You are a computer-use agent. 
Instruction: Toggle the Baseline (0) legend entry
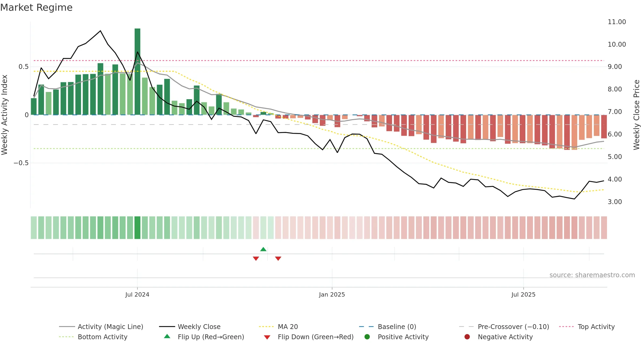tap(387, 327)
